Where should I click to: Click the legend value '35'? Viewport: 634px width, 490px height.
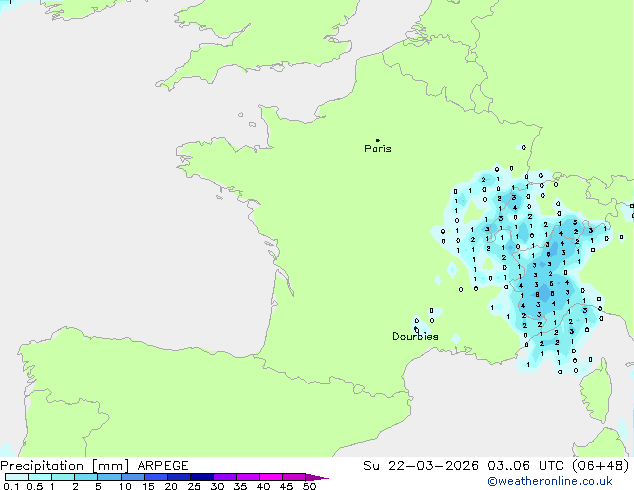(x=240, y=486)
